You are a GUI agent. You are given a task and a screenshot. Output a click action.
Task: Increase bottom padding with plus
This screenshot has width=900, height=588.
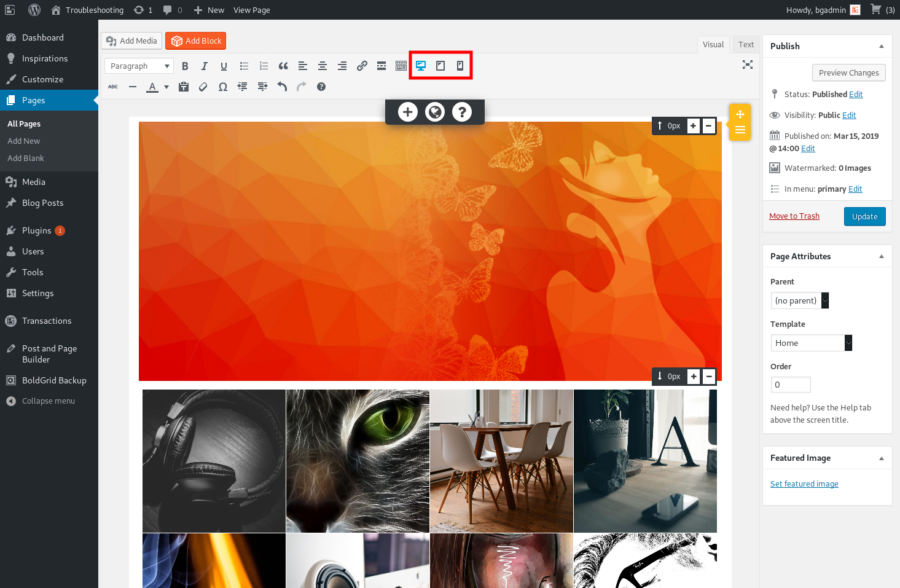click(694, 376)
